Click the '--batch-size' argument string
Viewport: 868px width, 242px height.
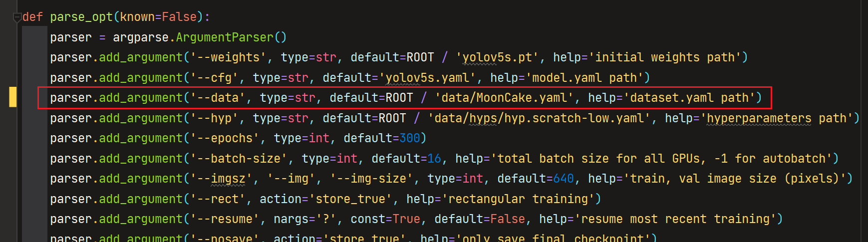coord(239,159)
